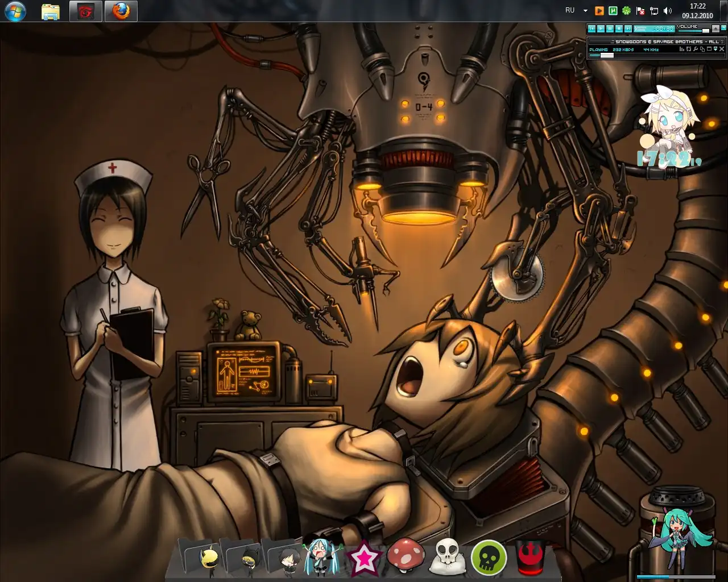Screen dimensions: 728x582
Task: Click the orange media player tray icon
Action: (599, 11)
